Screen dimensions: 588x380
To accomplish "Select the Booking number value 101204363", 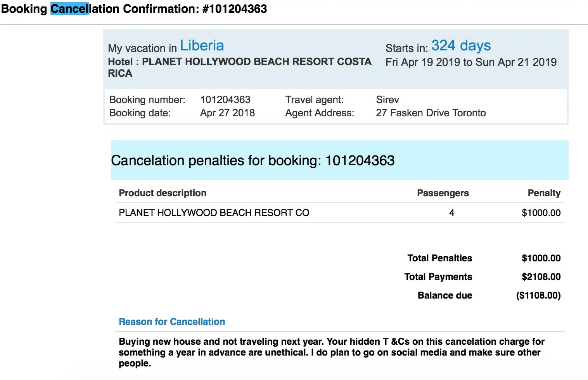I will click(225, 100).
